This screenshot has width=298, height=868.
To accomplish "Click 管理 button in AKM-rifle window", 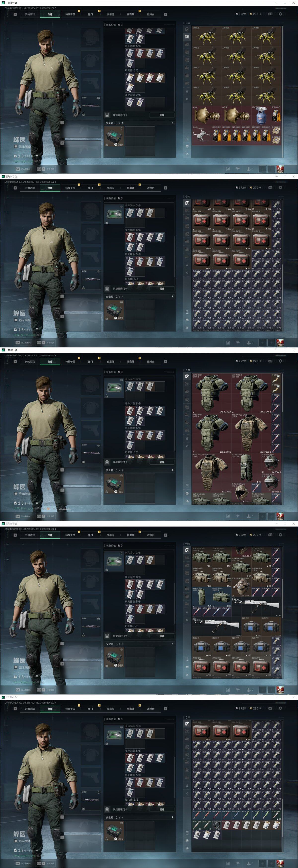I will point(162,635).
